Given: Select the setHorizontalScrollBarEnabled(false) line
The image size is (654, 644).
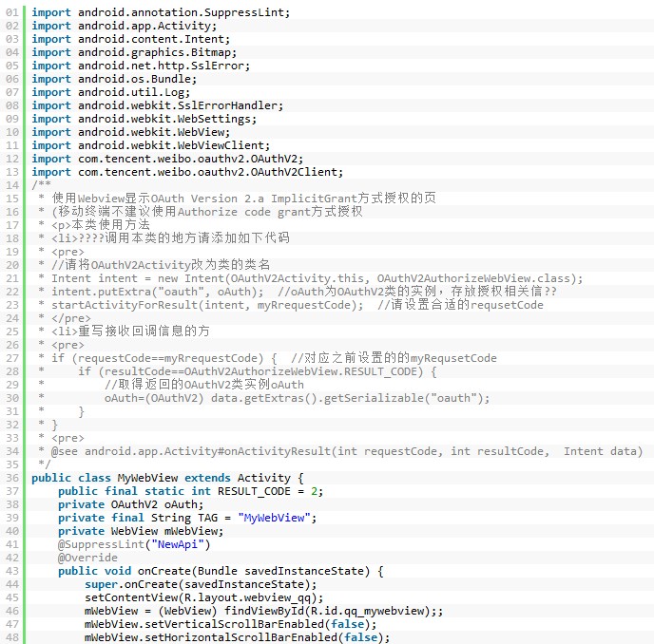Looking at the screenshot, I should 238,637.
